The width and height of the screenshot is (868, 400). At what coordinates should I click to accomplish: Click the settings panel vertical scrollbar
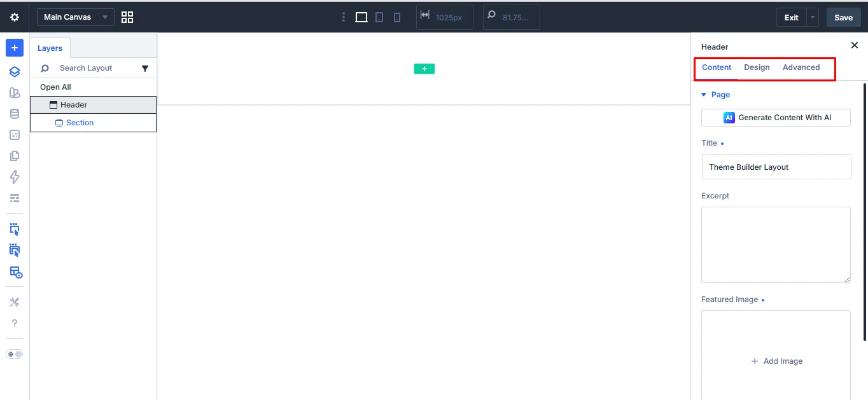coord(864,211)
